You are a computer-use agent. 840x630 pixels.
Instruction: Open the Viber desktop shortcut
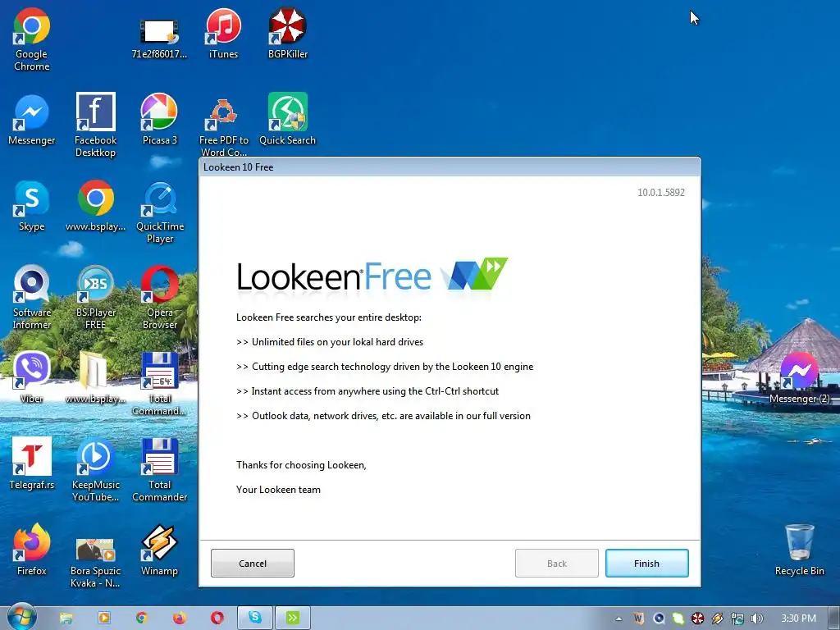32,377
